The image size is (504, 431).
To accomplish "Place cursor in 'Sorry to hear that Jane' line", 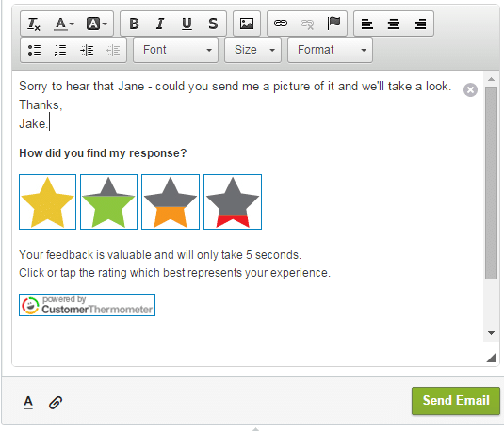I will coord(236,87).
